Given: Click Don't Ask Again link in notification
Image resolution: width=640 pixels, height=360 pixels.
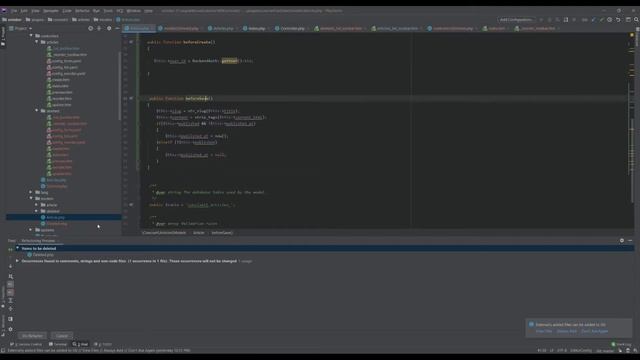Looking at the screenshot, I should pyautogui.click(x=594, y=331).
